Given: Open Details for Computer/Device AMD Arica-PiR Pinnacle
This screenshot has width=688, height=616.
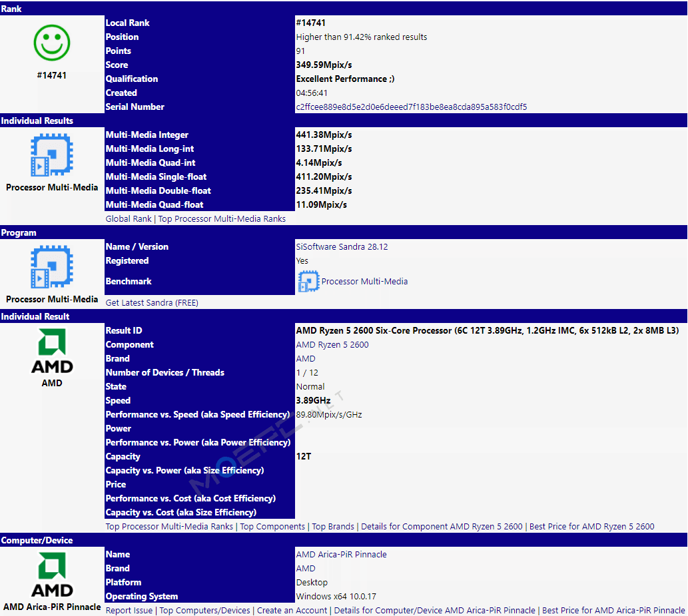Looking at the screenshot, I should 434,610.
